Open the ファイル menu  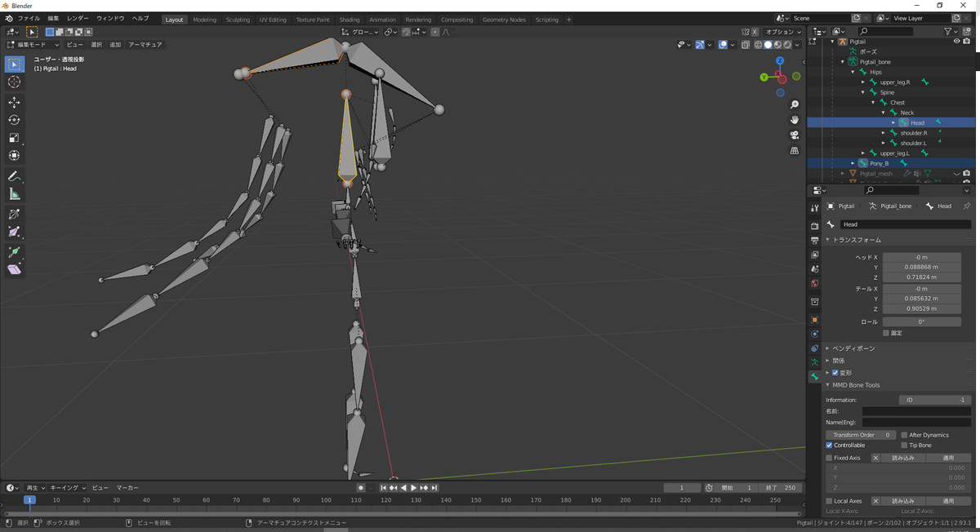coord(29,19)
